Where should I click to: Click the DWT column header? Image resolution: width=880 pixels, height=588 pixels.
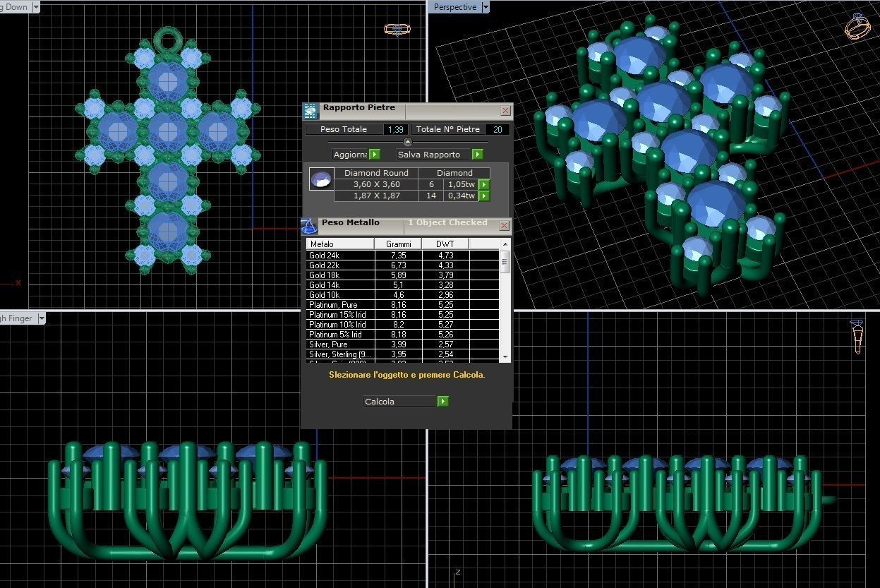(x=445, y=244)
